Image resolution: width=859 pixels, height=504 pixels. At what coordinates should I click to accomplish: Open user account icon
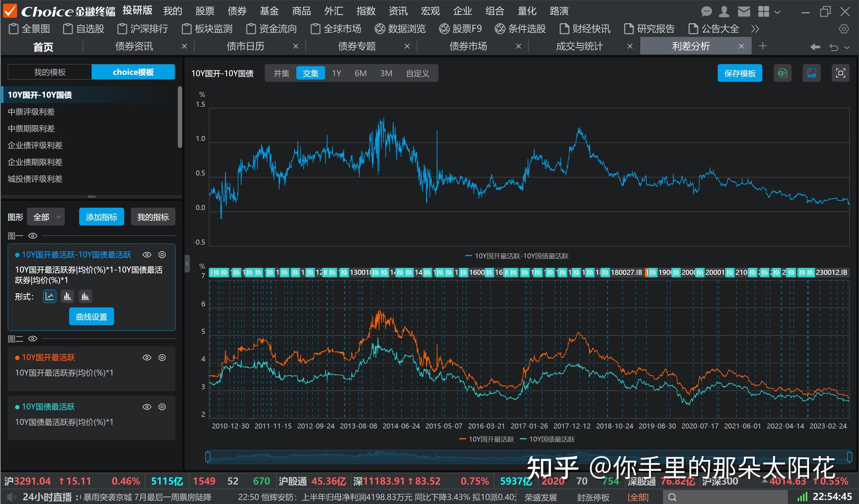pos(724,12)
